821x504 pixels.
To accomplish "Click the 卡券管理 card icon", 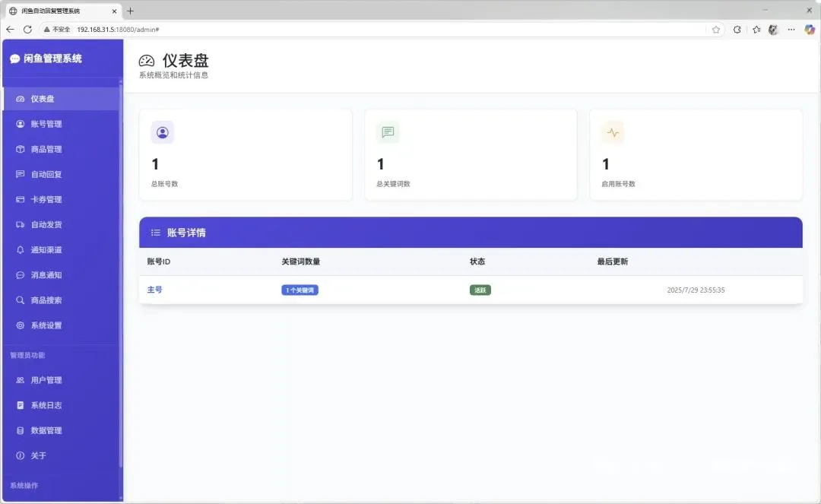I will point(20,199).
